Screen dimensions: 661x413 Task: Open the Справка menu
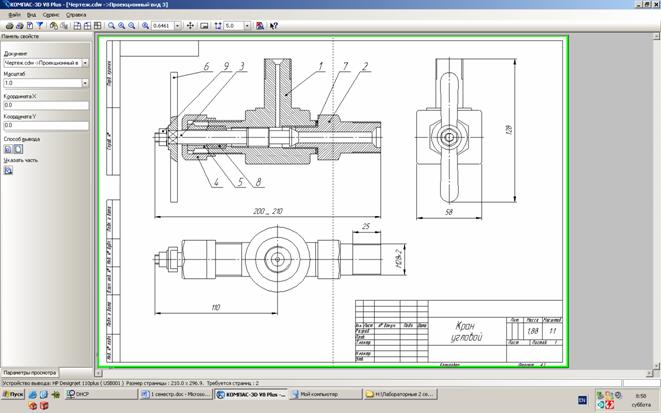click(x=76, y=15)
